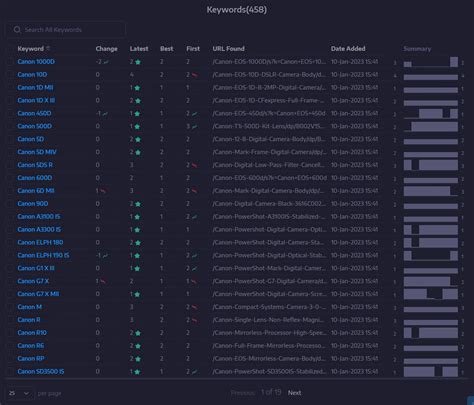
Task: Sort by the Best column header
Action: point(167,49)
